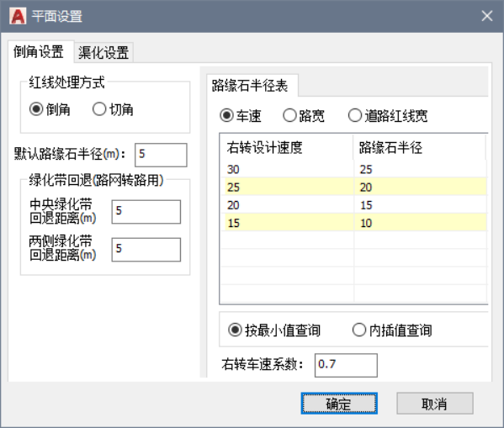Click the 默认路缘石半径 input field
This screenshot has height=428, width=504.
161,155
